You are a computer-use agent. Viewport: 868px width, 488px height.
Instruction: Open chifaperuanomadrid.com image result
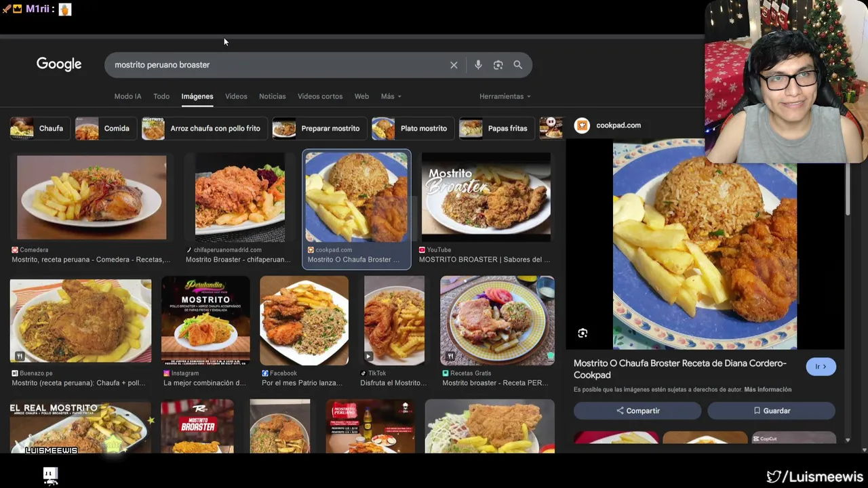click(240, 197)
